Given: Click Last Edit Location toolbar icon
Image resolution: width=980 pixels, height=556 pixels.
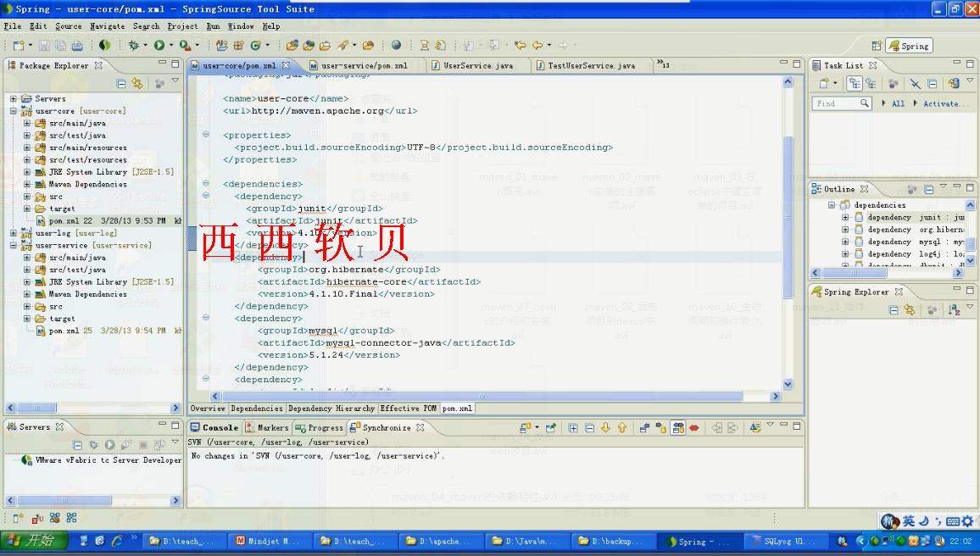Looking at the screenshot, I should pos(520,45).
